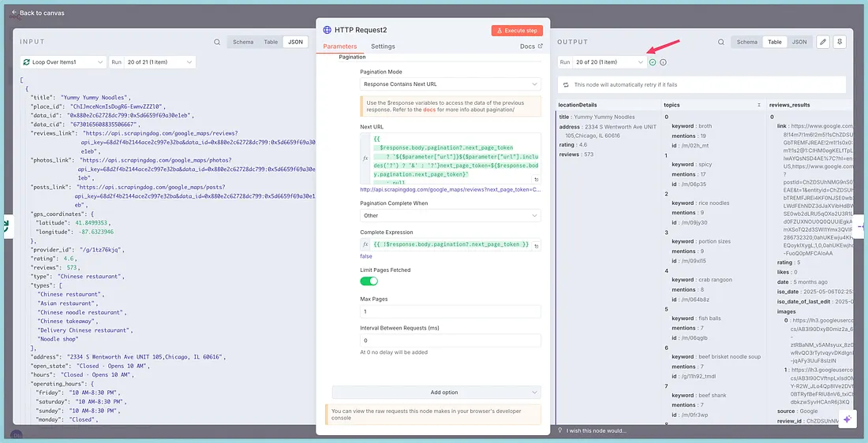Viewport: 868px width, 443px height.
Task: Toggle the Limit Pages Fetched switch
Action: tap(369, 281)
